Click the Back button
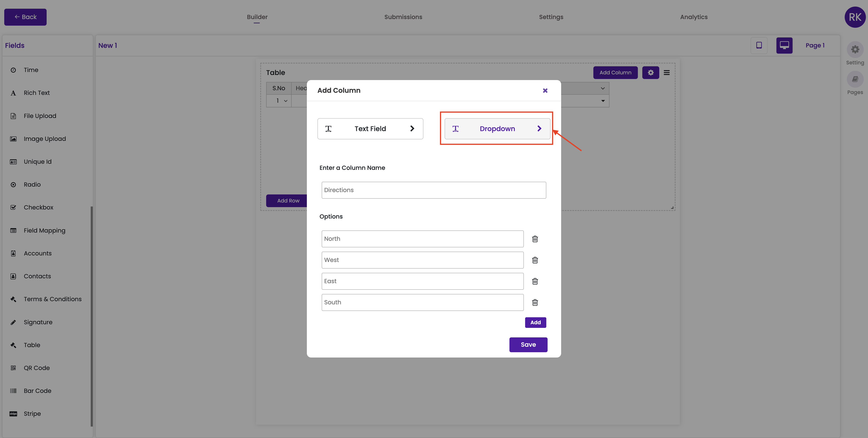This screenshot has height=438, width=868. coord(25,17)
